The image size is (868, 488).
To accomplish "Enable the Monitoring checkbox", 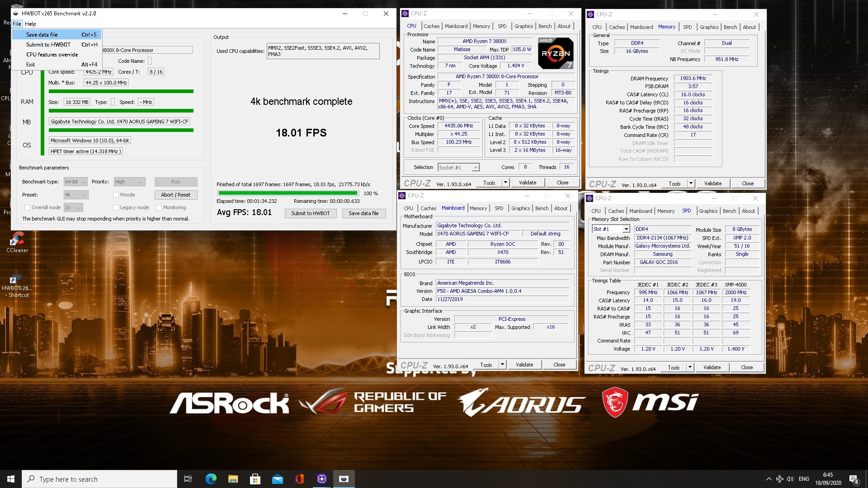I will (159, 207).
